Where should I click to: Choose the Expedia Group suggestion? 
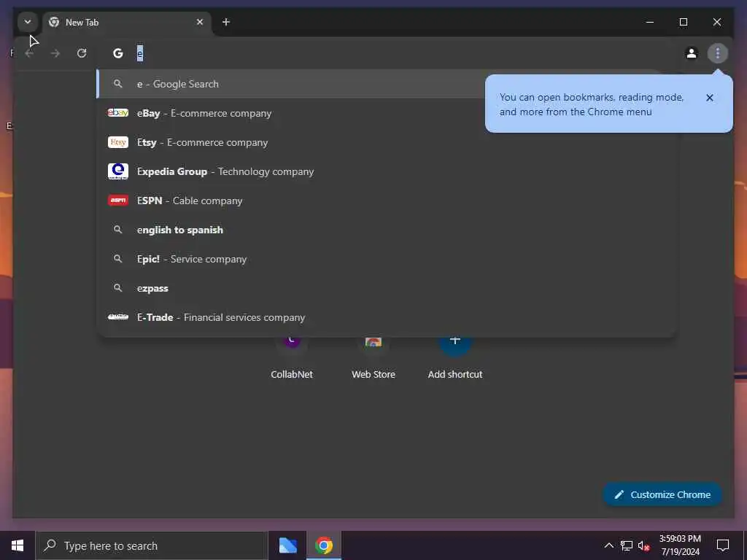click(x=386, y=171)
